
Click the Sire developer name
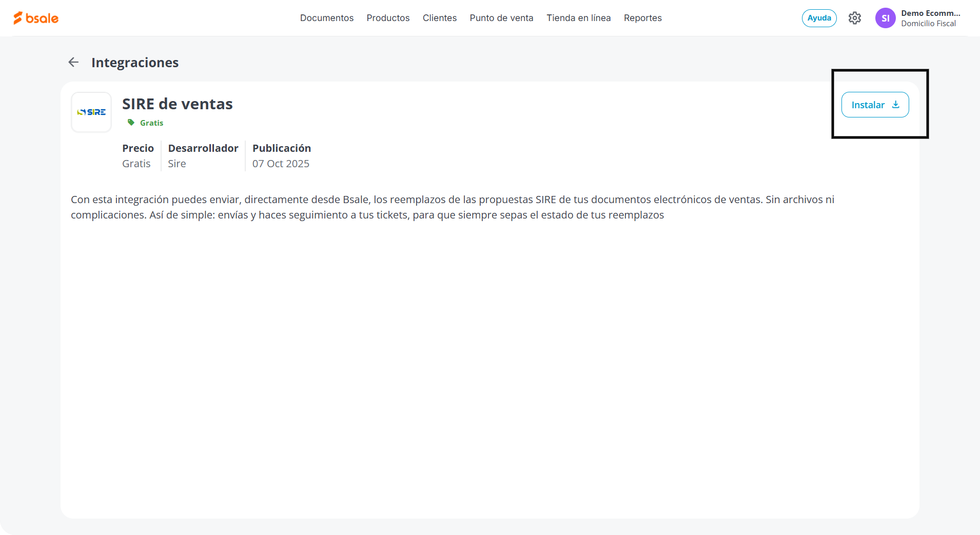177,164
